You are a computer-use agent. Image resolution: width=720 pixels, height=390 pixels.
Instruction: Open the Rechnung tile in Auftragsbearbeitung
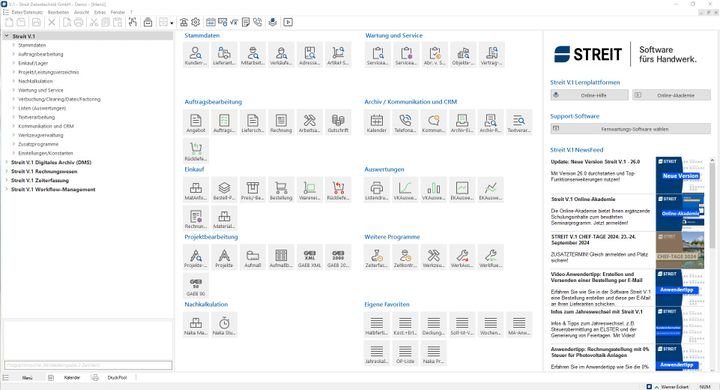pos(281,123)
